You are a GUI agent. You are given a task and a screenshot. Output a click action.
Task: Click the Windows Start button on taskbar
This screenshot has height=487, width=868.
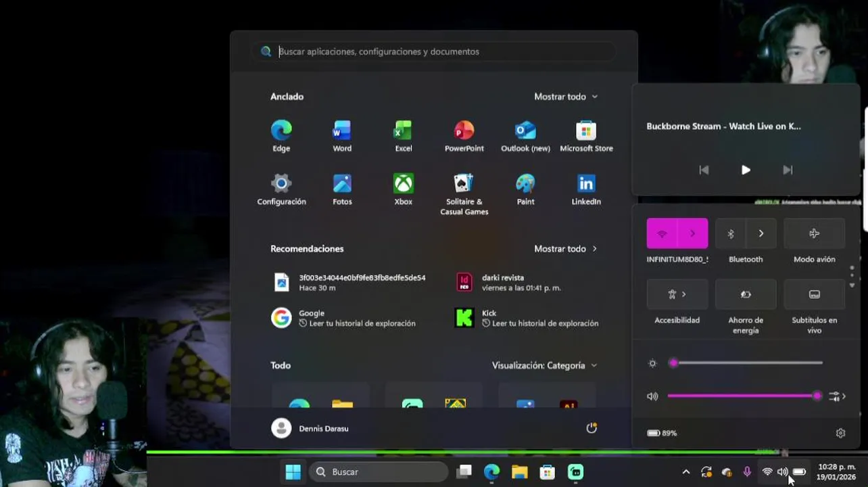tap(293, 471)
